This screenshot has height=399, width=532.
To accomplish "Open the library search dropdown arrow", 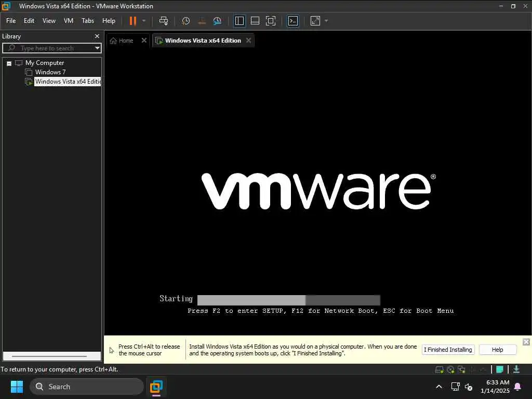I will click(x=97, y=48).
